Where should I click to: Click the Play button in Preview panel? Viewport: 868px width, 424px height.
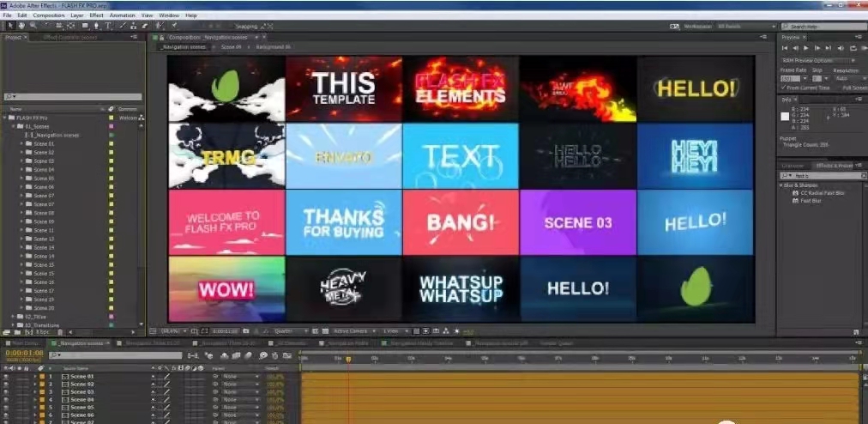(x=805, y=49)
